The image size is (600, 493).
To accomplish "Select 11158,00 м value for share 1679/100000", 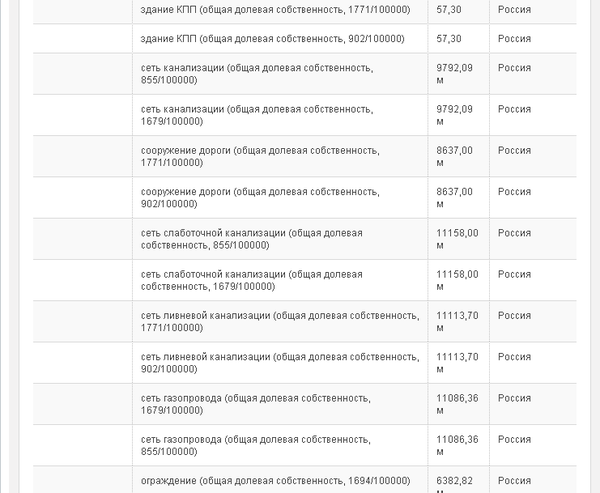I will (x=457, y=279).
